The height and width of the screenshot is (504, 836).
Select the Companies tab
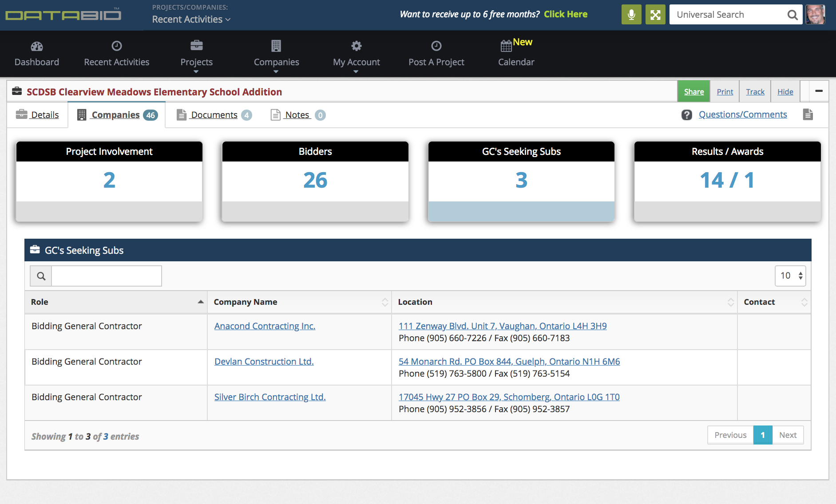coord(117,115)
